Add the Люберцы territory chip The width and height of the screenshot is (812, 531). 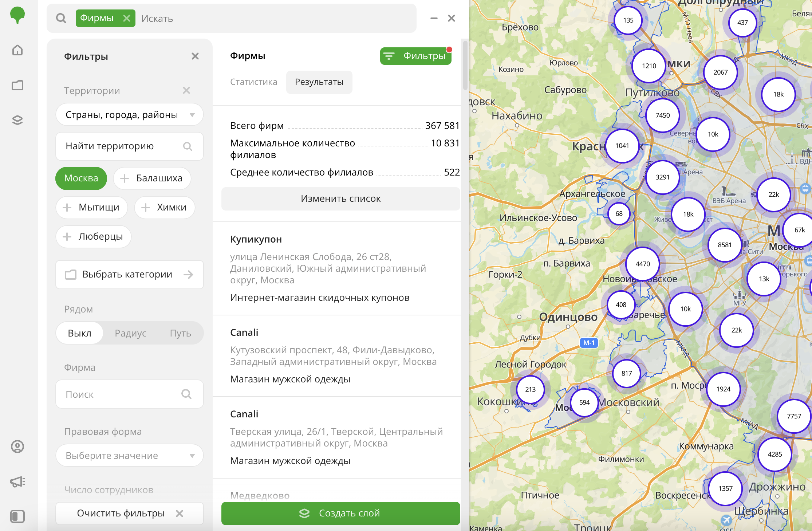tap(94, 236)
